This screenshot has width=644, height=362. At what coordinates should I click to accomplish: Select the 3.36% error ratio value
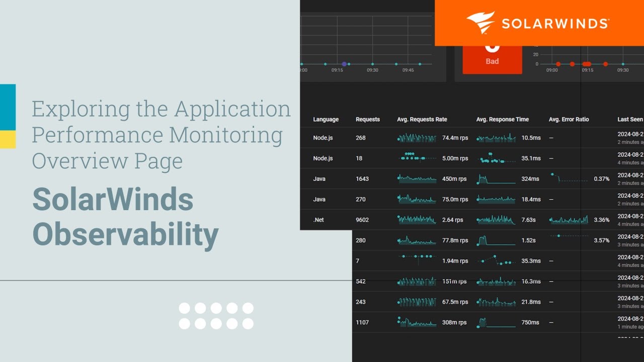tap(602, 220)
